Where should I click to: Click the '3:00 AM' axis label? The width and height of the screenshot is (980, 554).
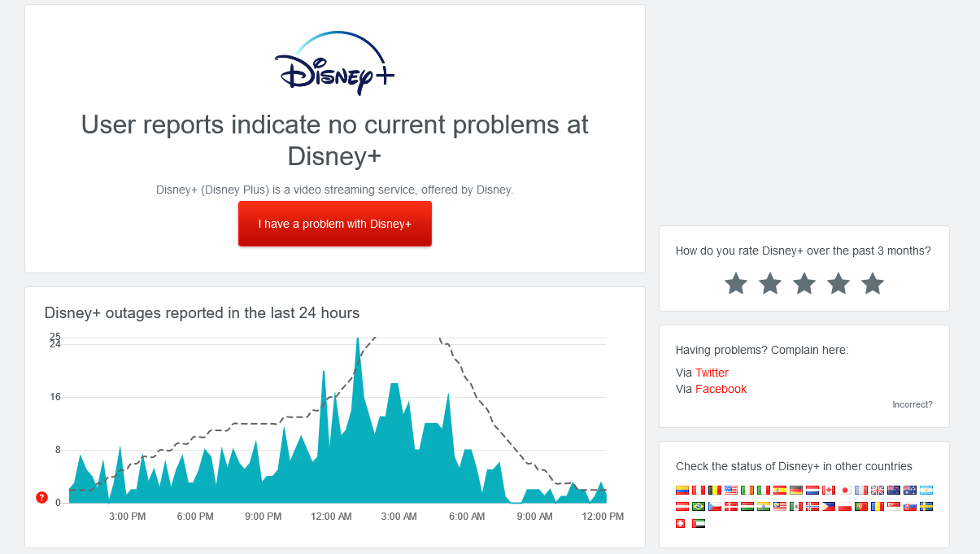(x=399, y=517)
